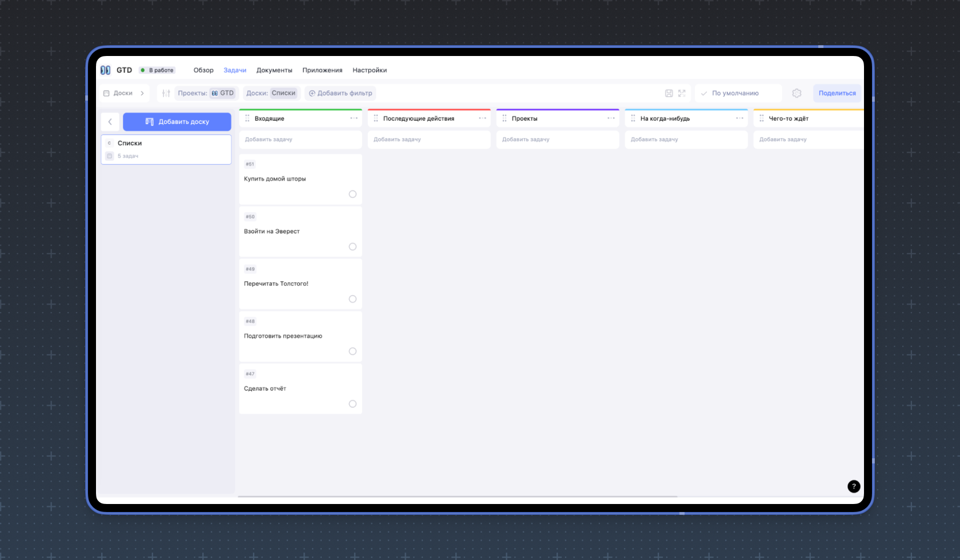
Task: Collapse the boards sidebar with back arrow
Action: point(110,122)
